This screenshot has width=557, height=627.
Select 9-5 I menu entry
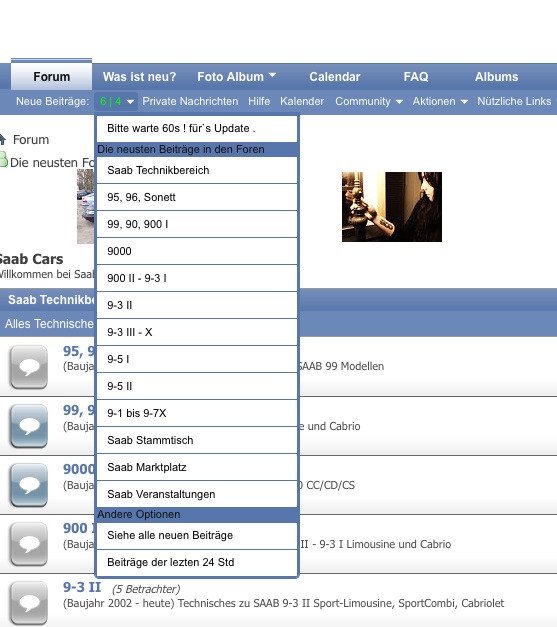click(x=197, y=359)
